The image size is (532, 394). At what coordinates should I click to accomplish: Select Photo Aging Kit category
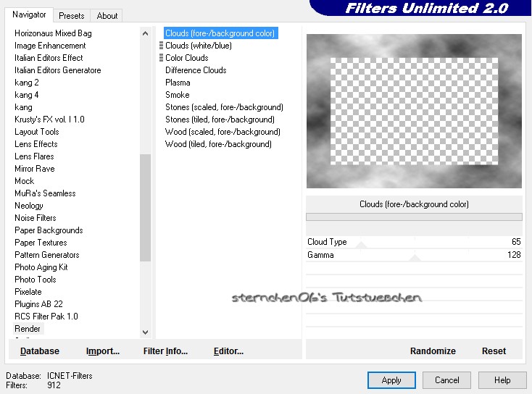[41, 267]
